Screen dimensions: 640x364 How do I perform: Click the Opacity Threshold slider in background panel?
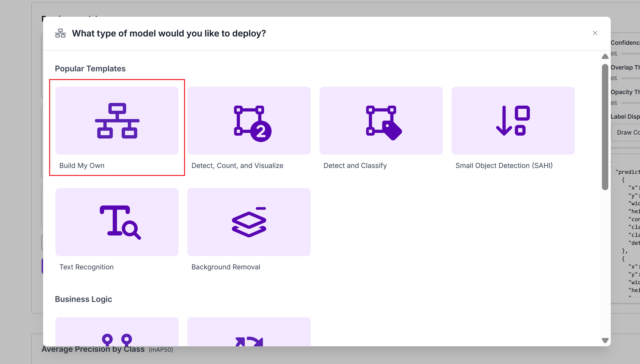click(630, 103)
